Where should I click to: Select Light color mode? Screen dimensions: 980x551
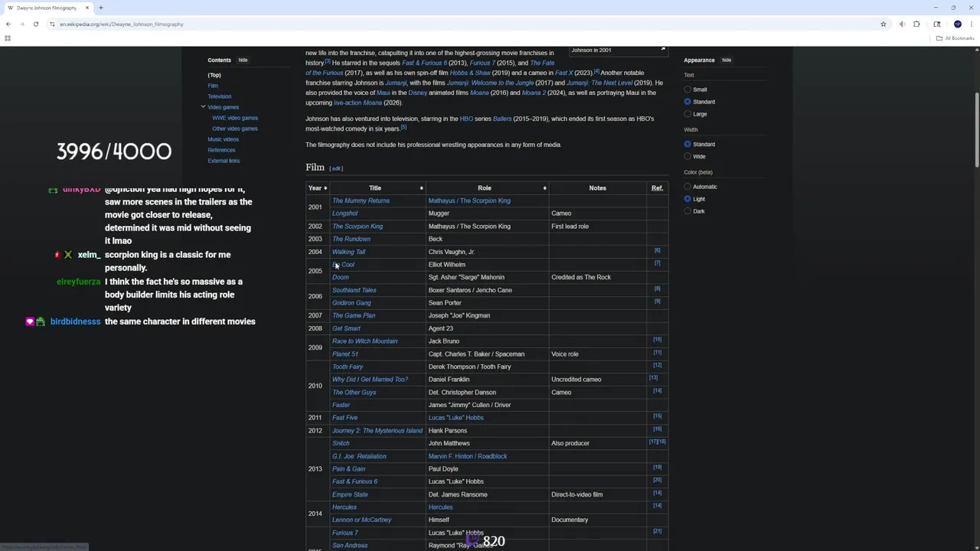tap(688, 199)
